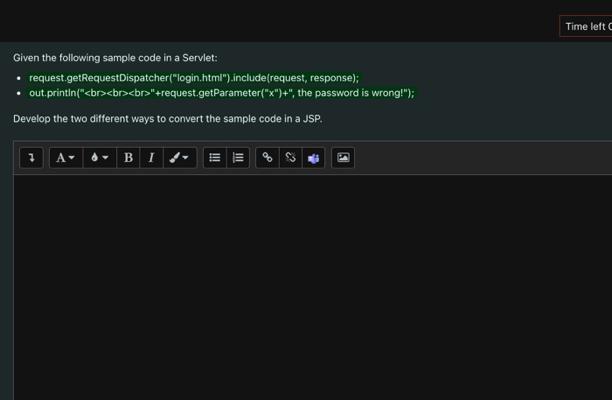The image size is (612, 400).
Task: Click the Microsoft Teams meeting icon
Action: tap(313, 158)
